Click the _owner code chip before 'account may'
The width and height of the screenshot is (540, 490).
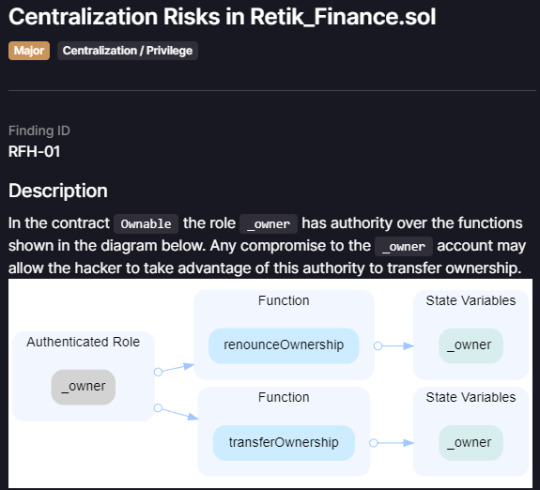pos(404,246)
